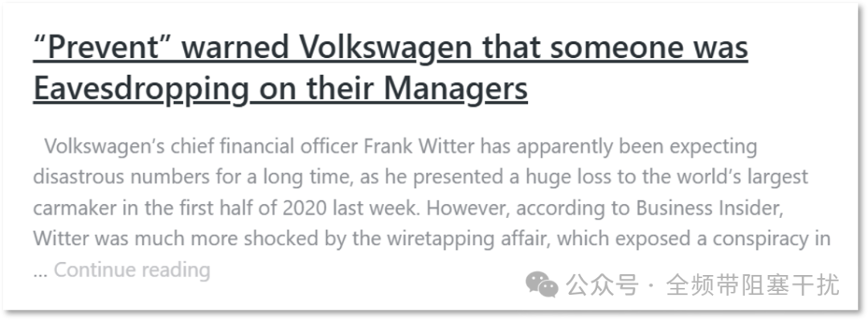868x320 pixels.
Task: Click the Continue reading link
Action: click(132, 269)
